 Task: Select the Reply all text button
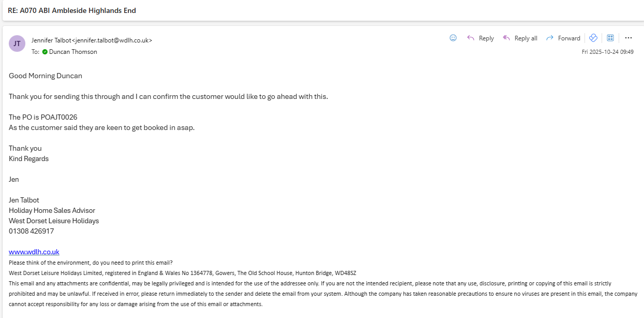click(x=526, y=38)
